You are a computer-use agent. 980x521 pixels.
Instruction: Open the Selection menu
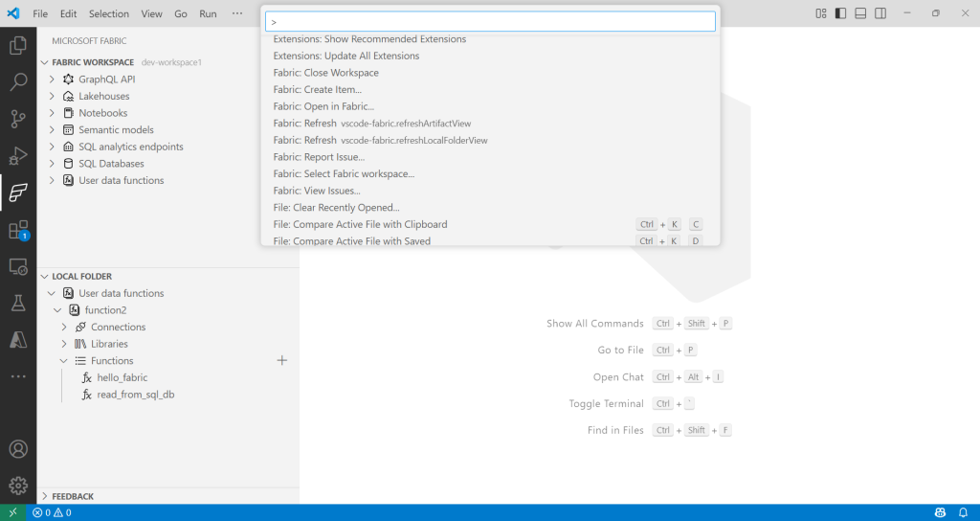pos(108,13)
